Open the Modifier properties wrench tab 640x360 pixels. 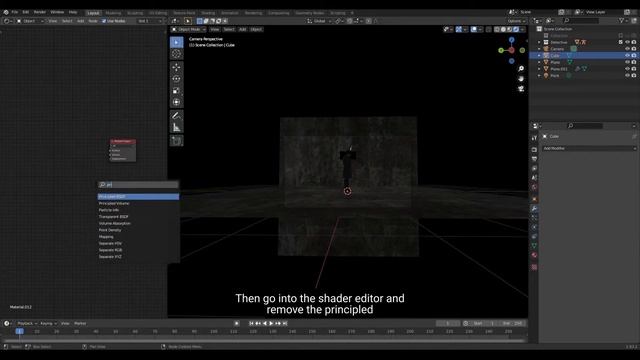(534, 209)
